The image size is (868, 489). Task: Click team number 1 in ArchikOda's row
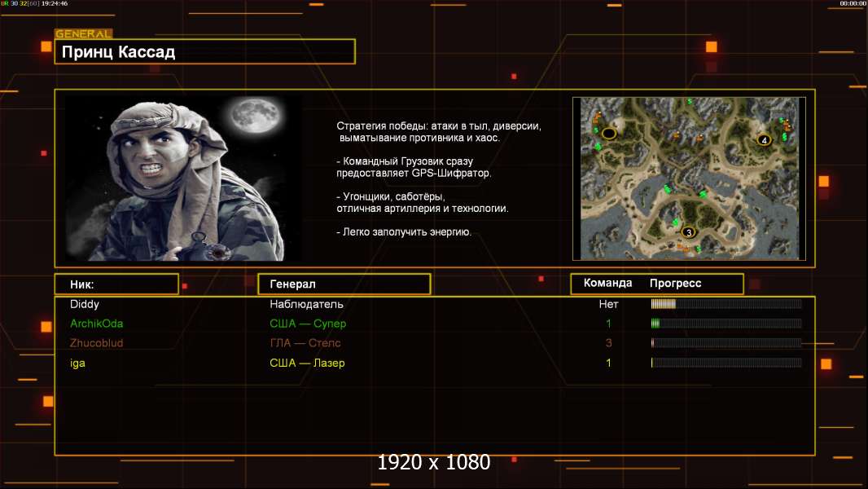608,324
